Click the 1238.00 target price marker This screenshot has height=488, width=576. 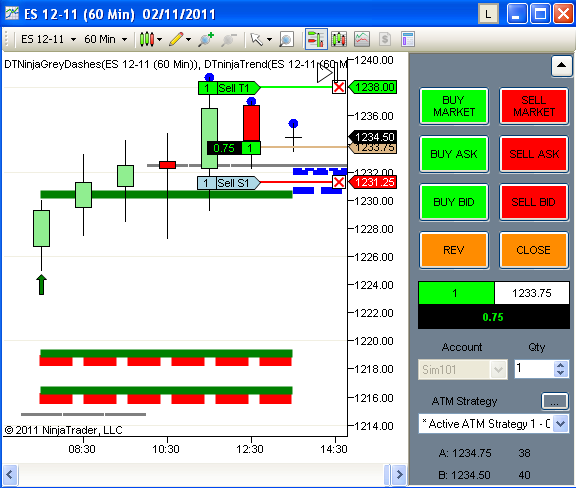372,87
